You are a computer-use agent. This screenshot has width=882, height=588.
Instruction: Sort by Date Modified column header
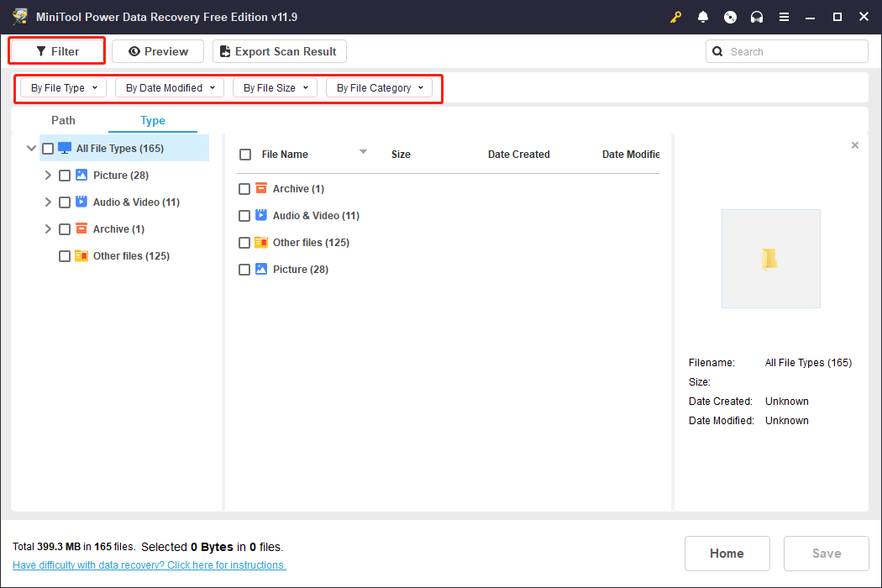(x=631, y=155)
